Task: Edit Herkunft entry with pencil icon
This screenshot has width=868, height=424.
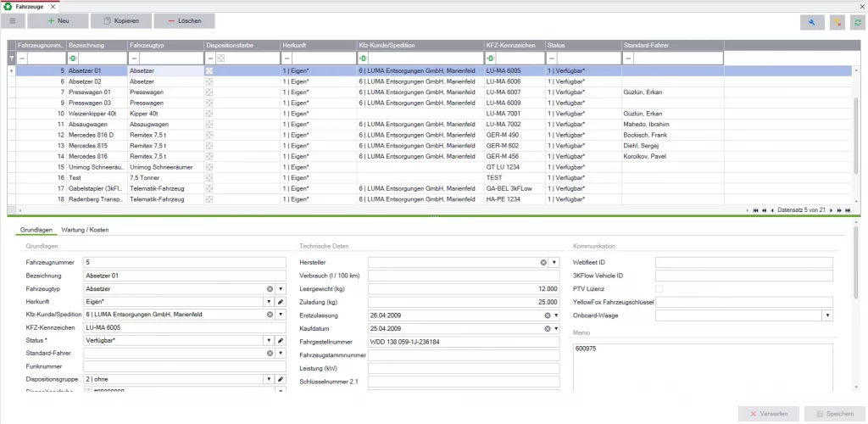Action: 281,302
